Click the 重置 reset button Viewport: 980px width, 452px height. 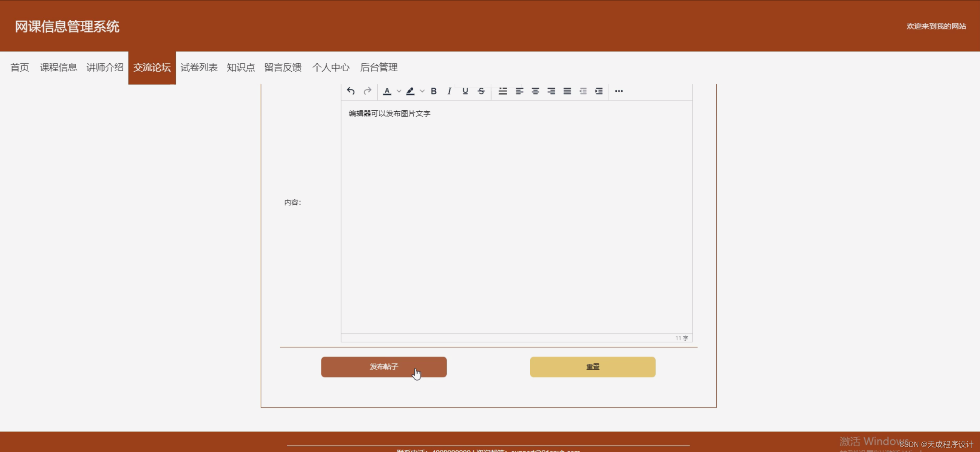[593, 366]
